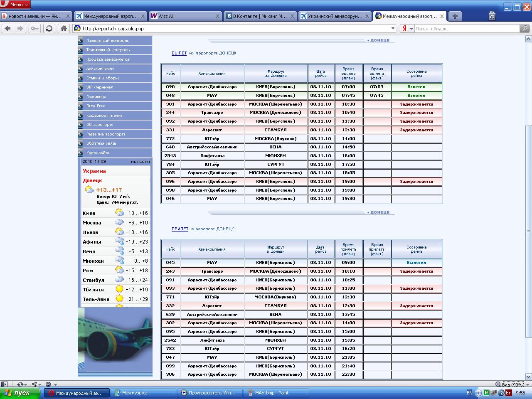532x399 pixels.
Task: Reload the page with the refresh icon
Action: coord(49,28)
